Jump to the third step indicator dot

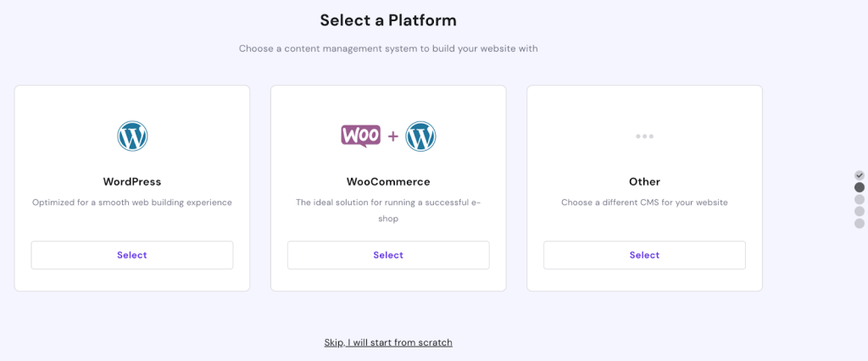(x=860, y=199)
